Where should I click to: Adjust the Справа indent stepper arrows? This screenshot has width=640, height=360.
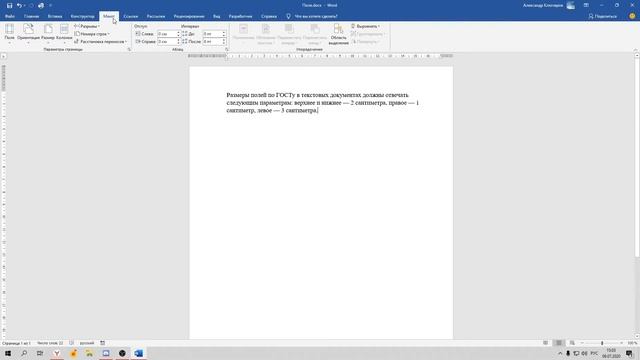click(178, 42)
